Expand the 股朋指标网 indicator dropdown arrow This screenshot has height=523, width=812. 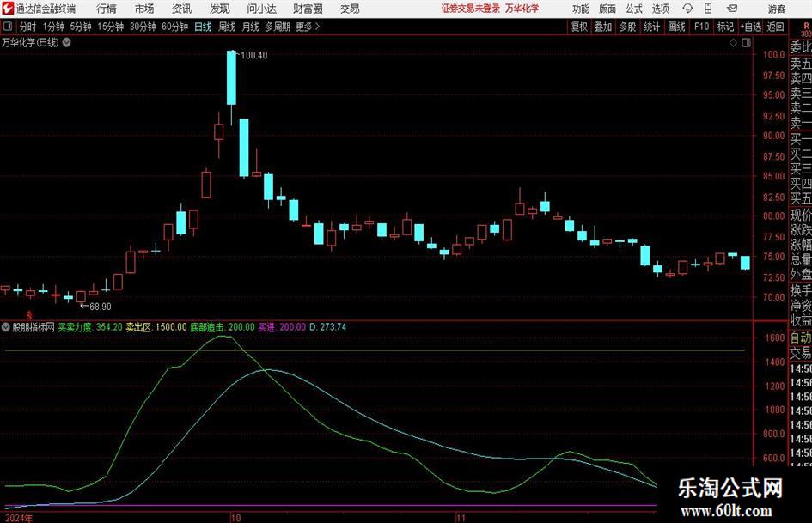point(6,326)
